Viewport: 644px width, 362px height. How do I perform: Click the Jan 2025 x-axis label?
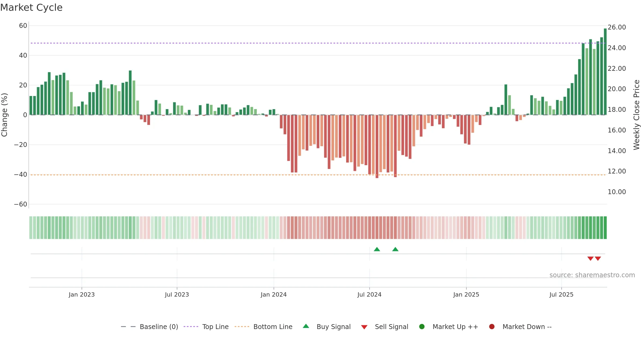click(x=466, y=294)
